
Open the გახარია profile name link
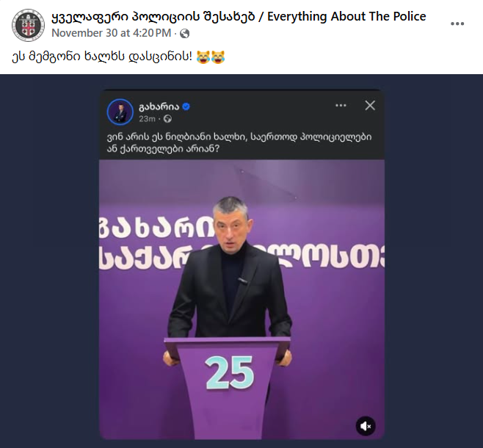click(x=159, y=106)
